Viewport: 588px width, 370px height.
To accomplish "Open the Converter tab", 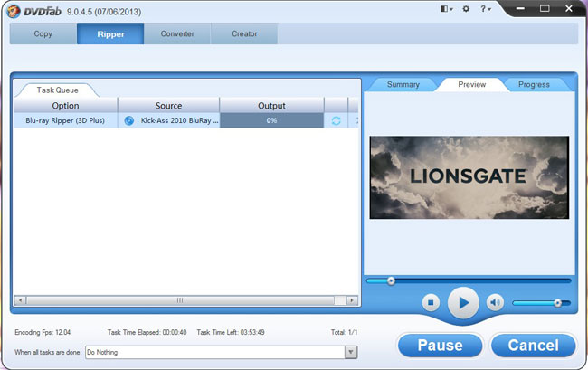I will (x=177, y=33).
